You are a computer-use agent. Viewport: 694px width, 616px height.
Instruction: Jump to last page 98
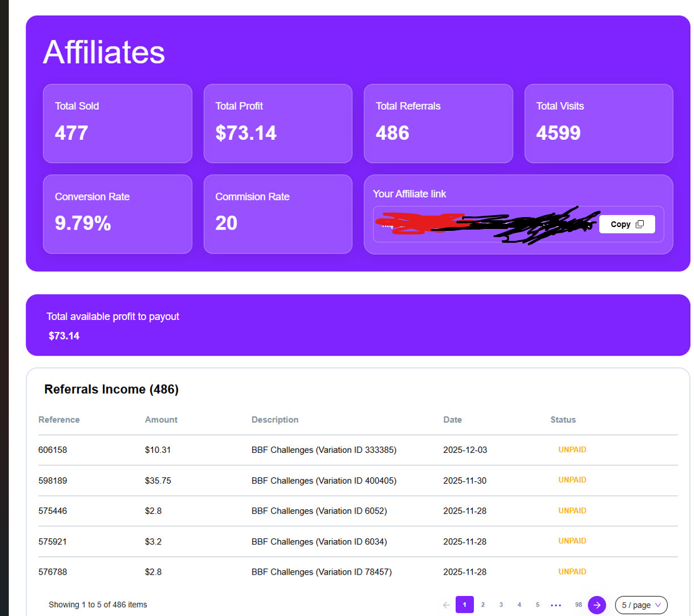pyautogui.click(x=578, y=605)
